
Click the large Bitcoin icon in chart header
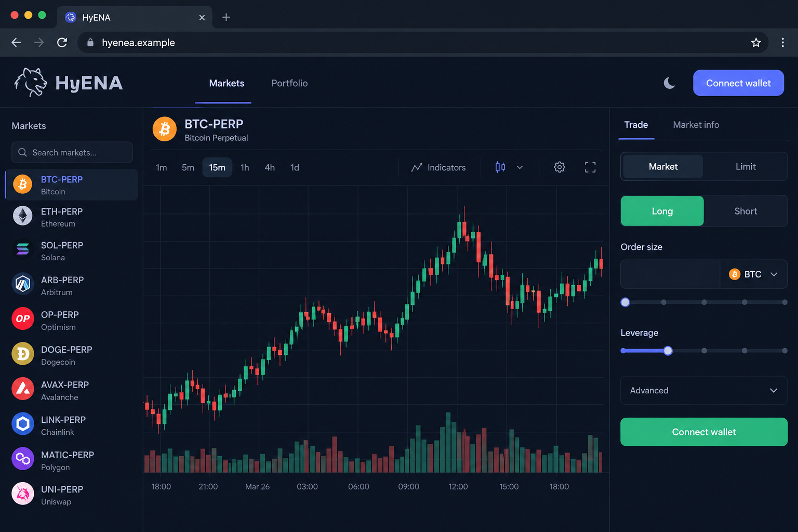164,129
